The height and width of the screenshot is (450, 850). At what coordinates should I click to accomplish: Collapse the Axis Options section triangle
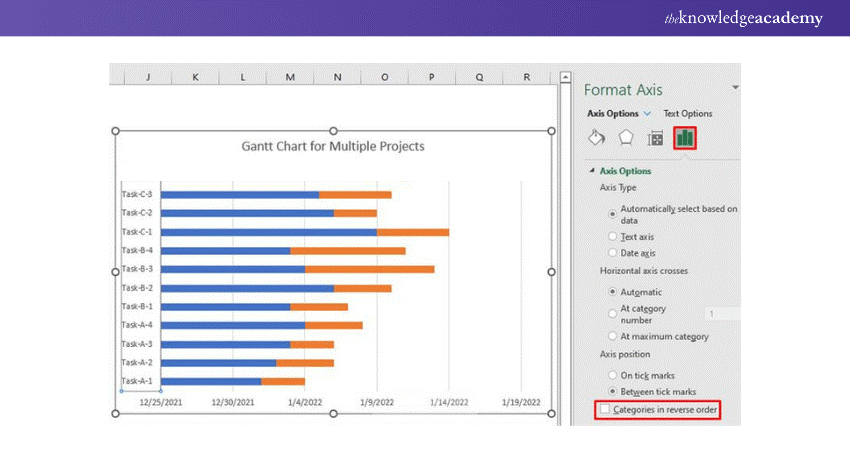point(592,171)
